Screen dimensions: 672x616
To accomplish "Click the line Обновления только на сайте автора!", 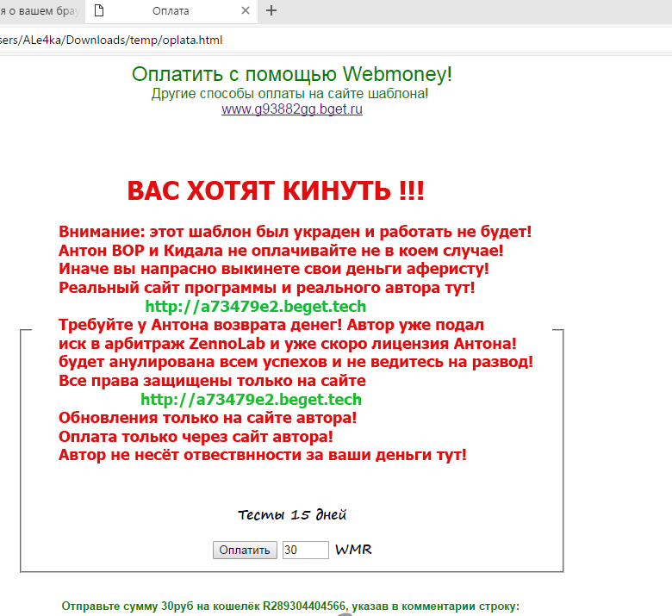I will click(x=208, y=418).
